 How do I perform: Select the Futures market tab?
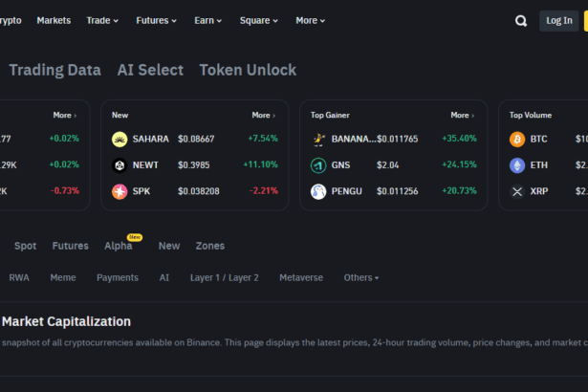[71, 246]
